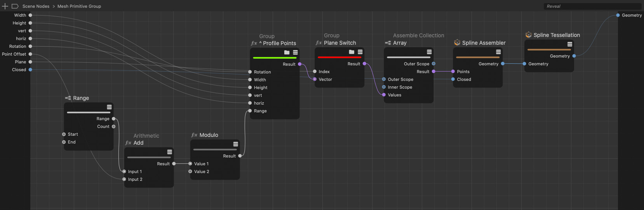Screen dimensions: 644x210
Task: Expand the Spline Tessellation node menu
Action: pos(569,44)
